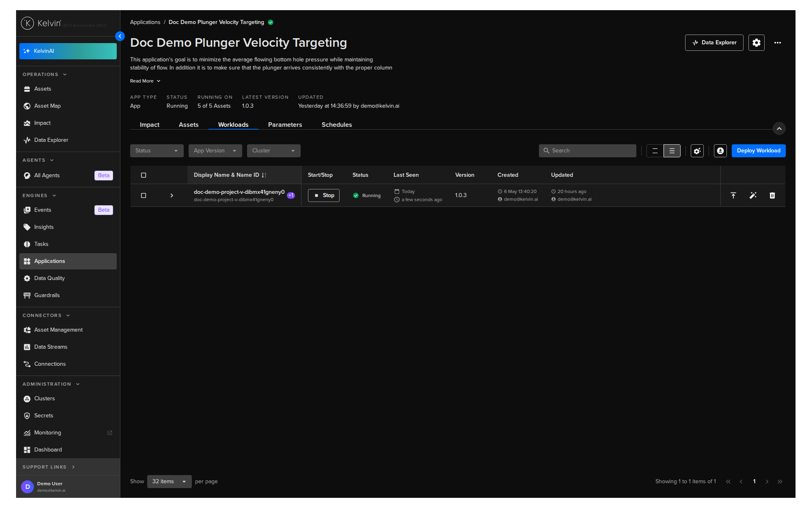Click Applications breadcrumb link
The image size is (812, 508).
145,22
